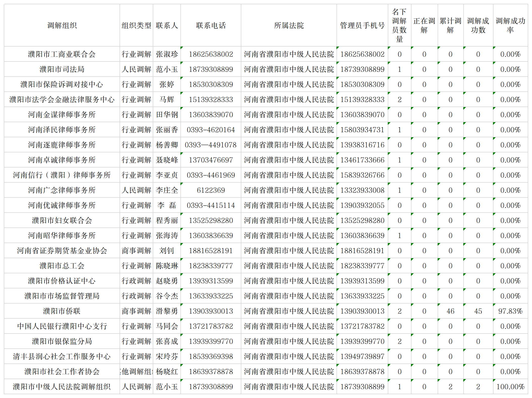The height and width of the screenshot is (398, 532).
Task: Click organization type 人民调解 for 李庄全
Action: point(136,190)
